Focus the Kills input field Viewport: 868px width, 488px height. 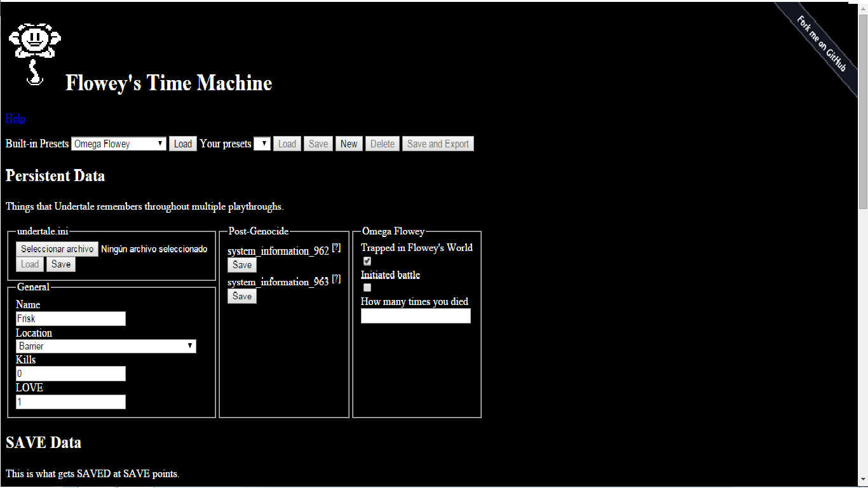71,374
